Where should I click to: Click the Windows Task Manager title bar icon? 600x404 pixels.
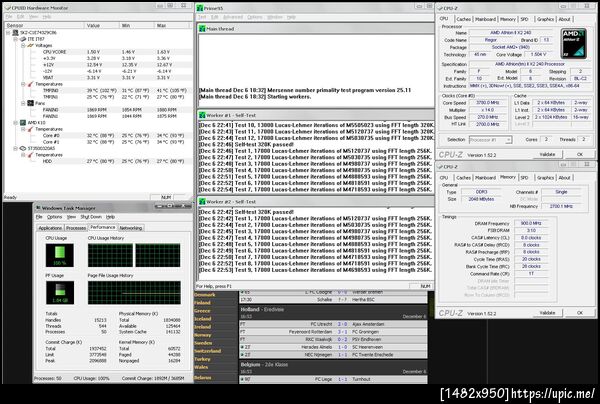coord(38,208)
